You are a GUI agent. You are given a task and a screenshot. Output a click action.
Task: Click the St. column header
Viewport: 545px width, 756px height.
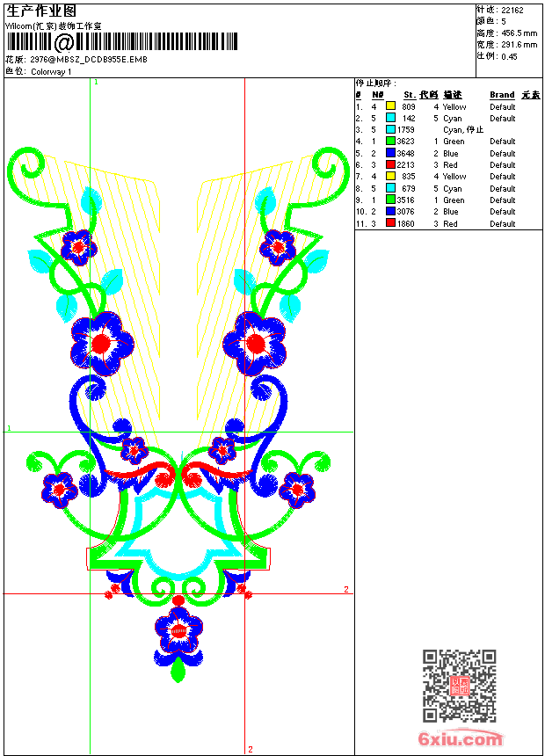tap(409, 95)
